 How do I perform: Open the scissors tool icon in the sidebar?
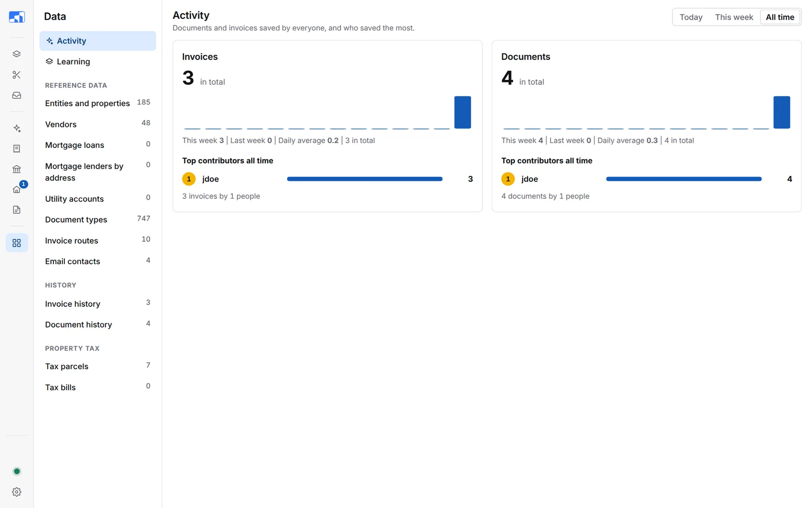(17, 75)
